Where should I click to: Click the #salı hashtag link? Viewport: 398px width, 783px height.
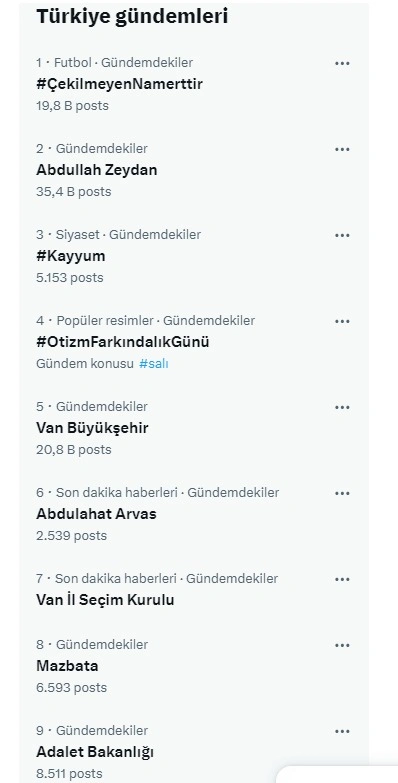[153, 364]
